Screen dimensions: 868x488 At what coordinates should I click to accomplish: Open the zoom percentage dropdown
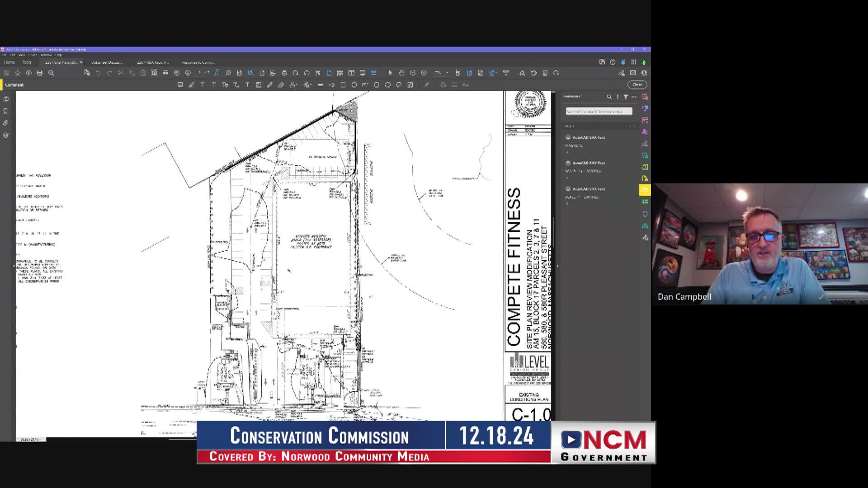tap(447, 73)
